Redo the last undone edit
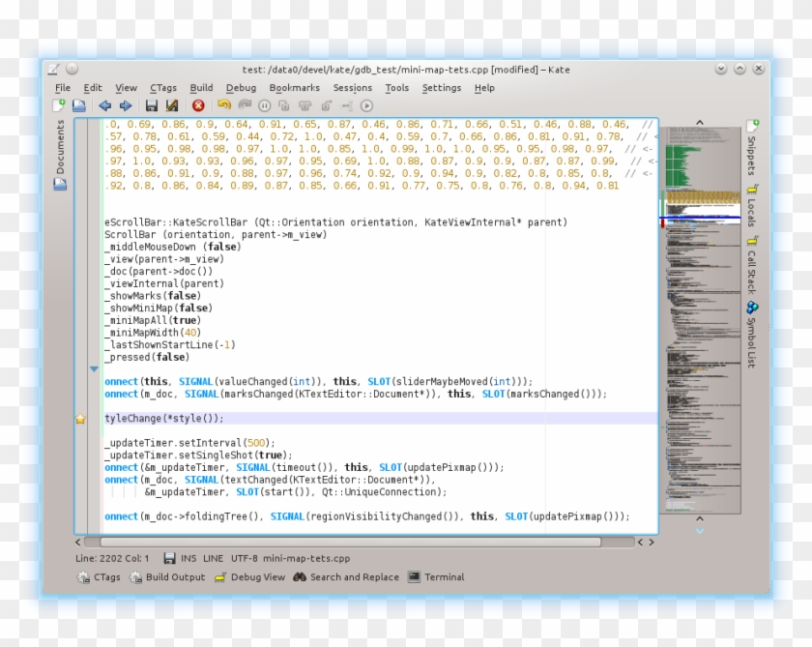The height and width of the screenshot is (647, 812). click(245, 105)
